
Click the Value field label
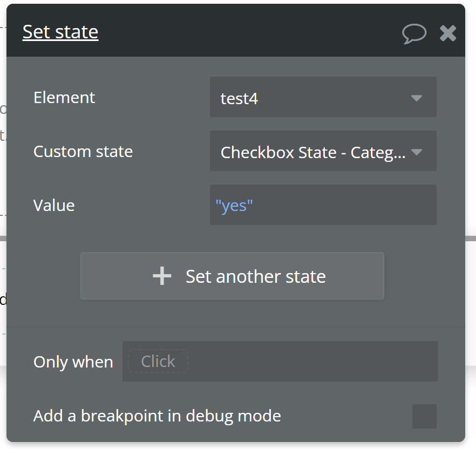point(54,205)
